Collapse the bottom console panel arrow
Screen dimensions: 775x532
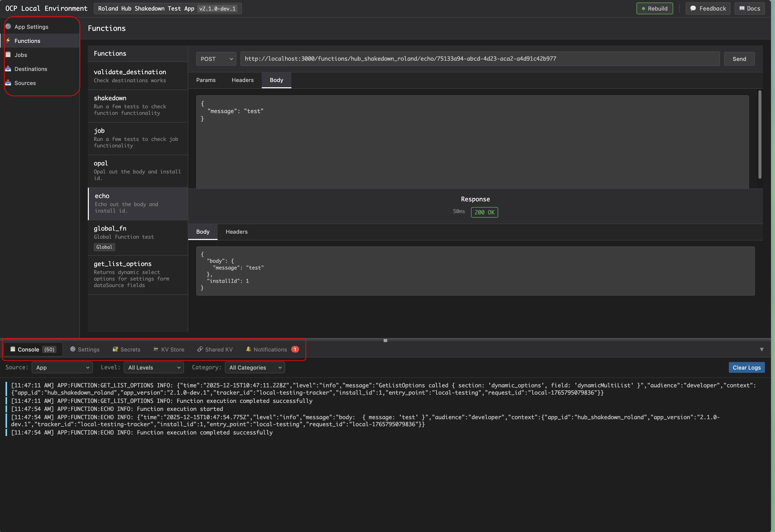pyautogui.click(x=762, y=349)
